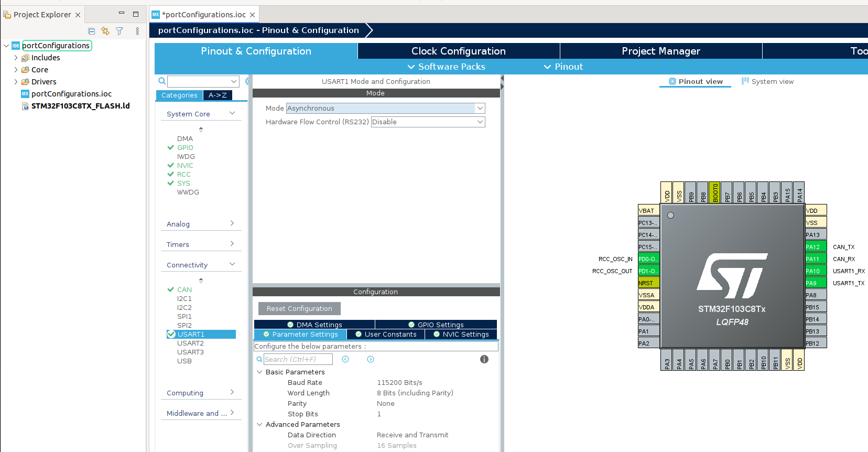Click gear settings icon beside search
Viewport: 868px width, 452px height.
pos(247,81)
